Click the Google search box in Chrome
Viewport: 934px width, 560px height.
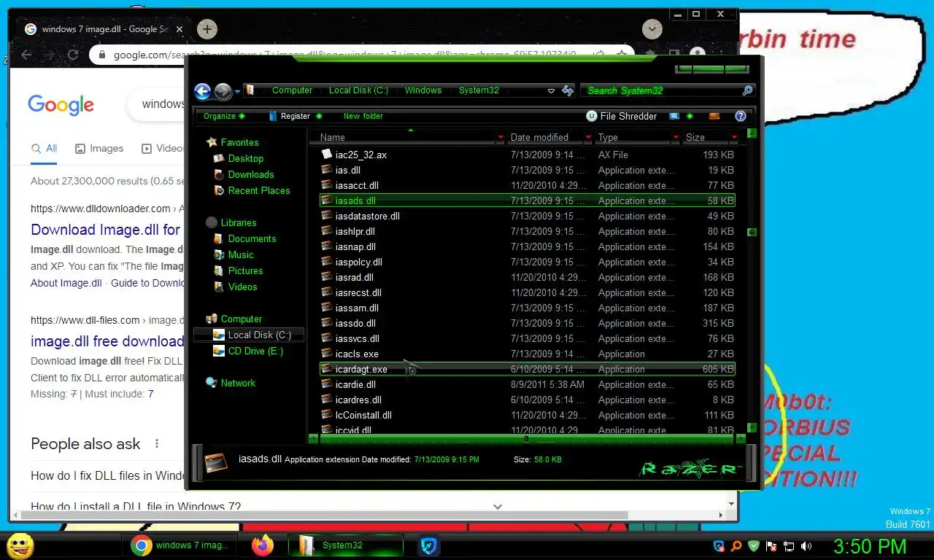157,104
